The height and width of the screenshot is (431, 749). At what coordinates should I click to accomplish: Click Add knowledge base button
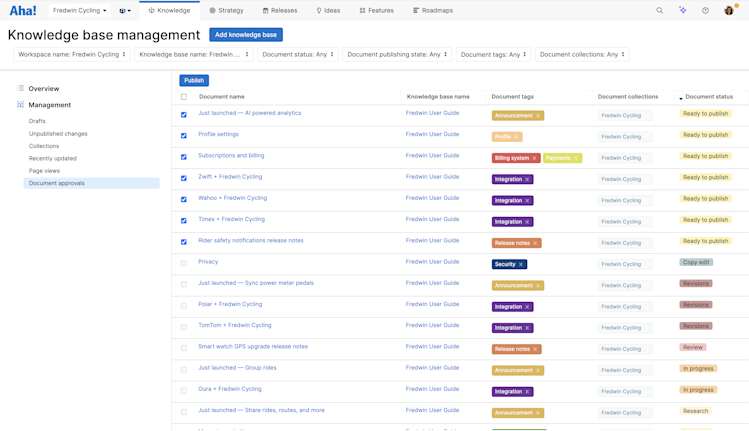coord(246,35)
